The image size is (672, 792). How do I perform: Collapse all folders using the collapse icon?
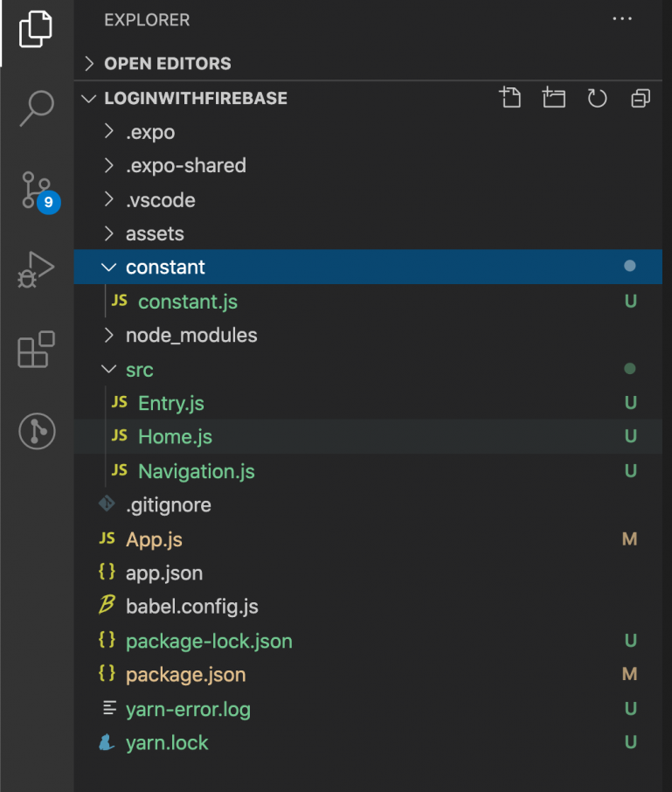[x=640, y=98]
